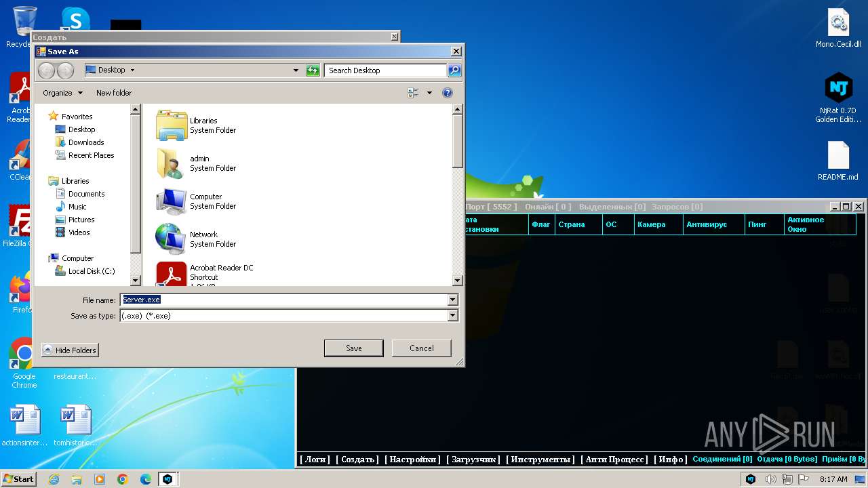
Task: Select Documents library
Action: (x=86, y=194)
